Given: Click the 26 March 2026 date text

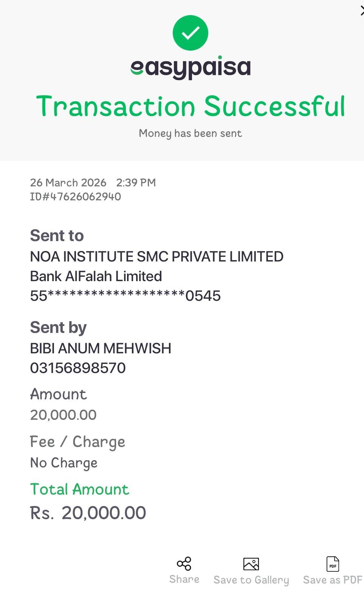Looking at the screenshot, I should coord(68,183).
